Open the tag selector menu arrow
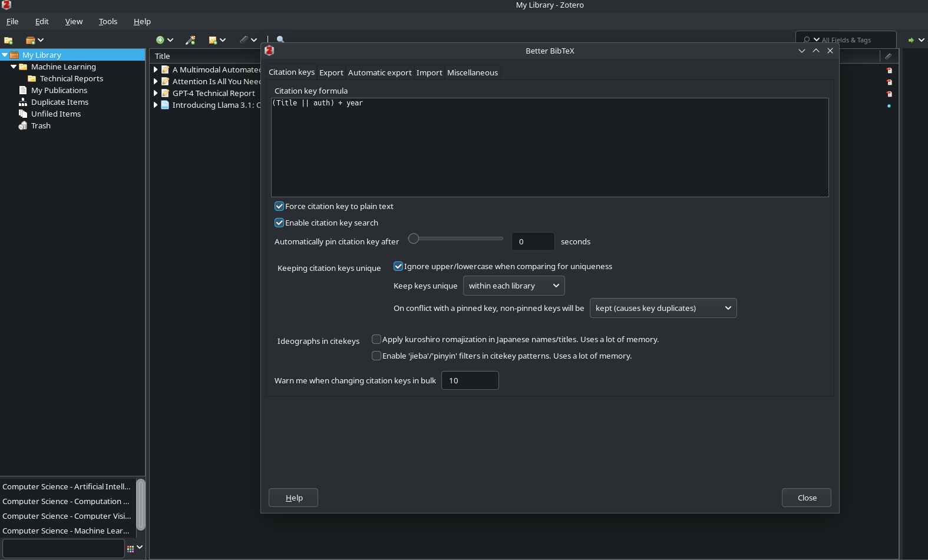The height and width of the screenshot is (560, 928). pos(140,548)
